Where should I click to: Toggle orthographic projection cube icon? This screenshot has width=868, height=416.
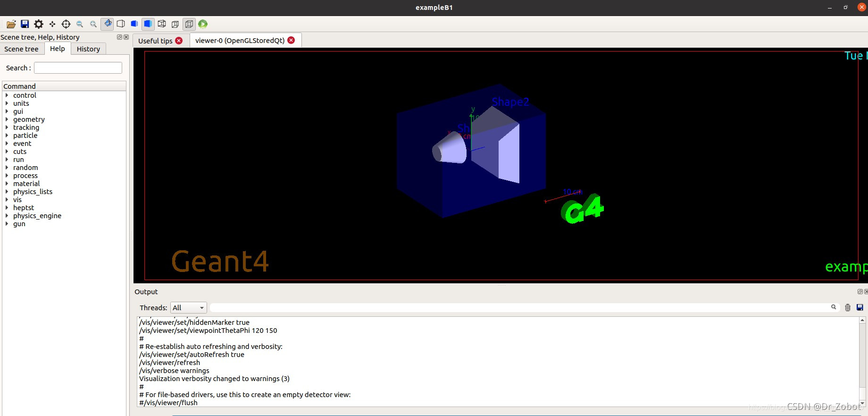click(x=189, y=24)
